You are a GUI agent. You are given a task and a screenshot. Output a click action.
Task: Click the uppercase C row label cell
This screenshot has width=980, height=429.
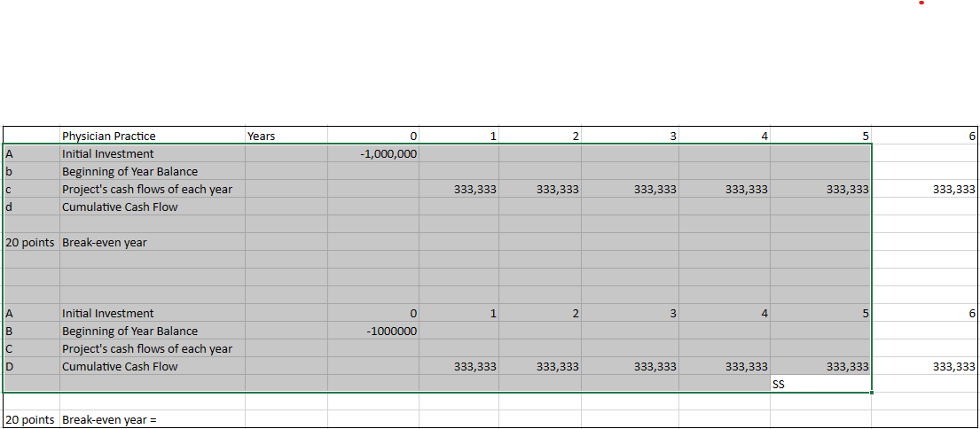click(x=31, y=348)
